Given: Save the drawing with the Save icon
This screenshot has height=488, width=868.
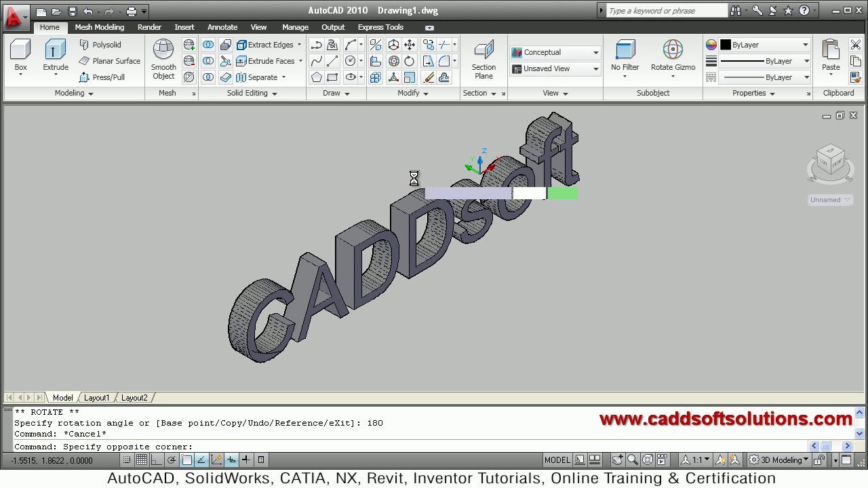Looking at the screenshot, I should point(73,12).
